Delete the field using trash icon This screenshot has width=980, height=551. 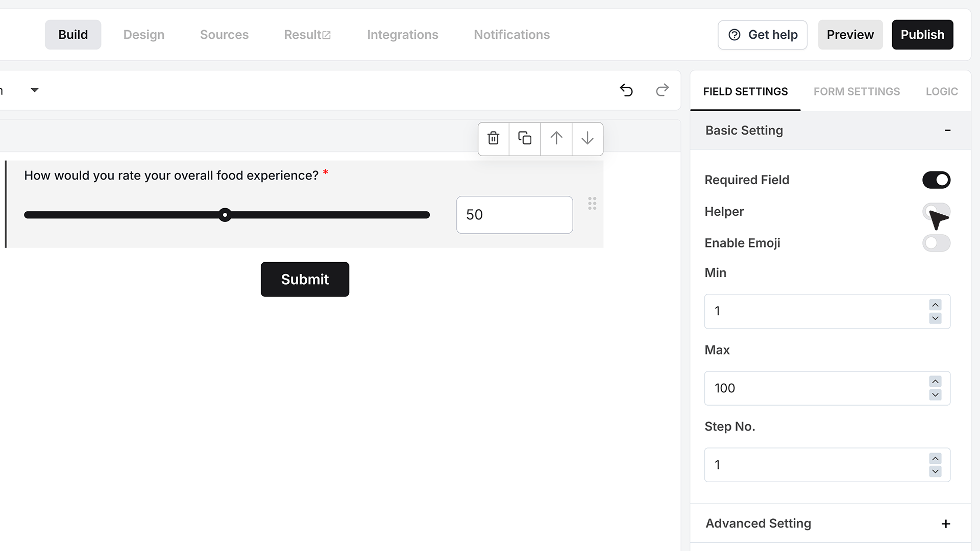[493, 138]
